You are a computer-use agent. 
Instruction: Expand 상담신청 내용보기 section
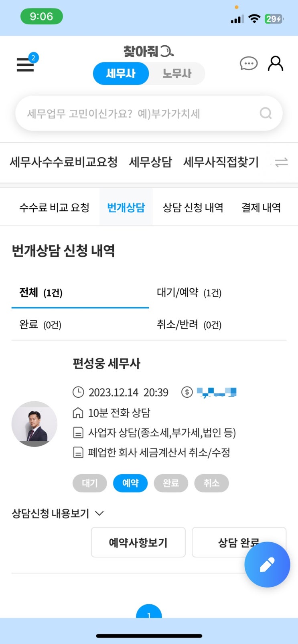[58, 513]
